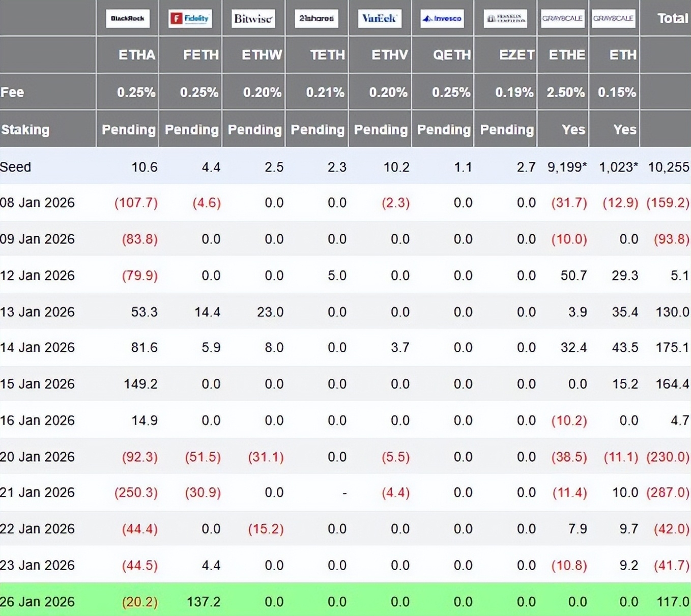This screenshot has width=691, height=616.
Task: Click the "149.2" inflow cell
Action: (x=141, y=384)
